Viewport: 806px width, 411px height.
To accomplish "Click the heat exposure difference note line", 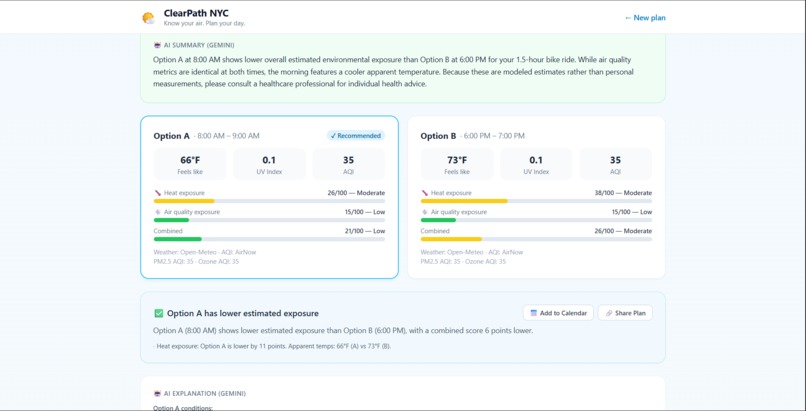I will [272, 346].
